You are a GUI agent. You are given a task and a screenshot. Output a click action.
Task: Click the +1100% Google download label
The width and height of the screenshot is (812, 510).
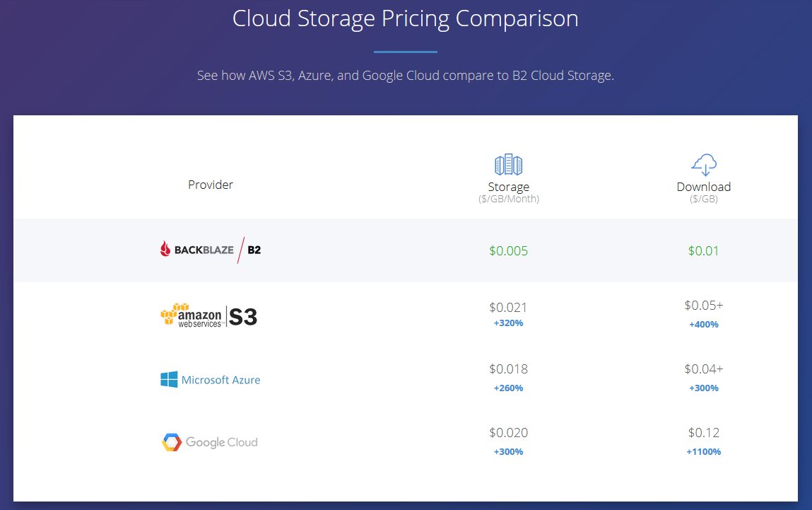tap(704, 451)
